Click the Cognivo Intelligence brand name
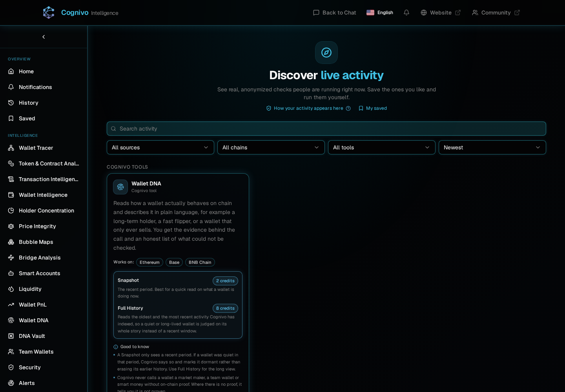 point(89,13)
